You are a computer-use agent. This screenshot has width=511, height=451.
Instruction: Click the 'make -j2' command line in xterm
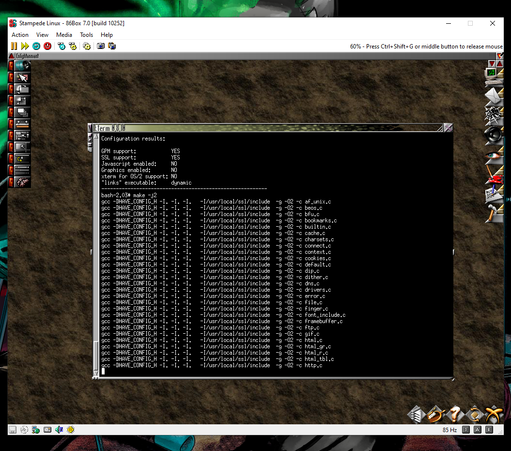129,195
